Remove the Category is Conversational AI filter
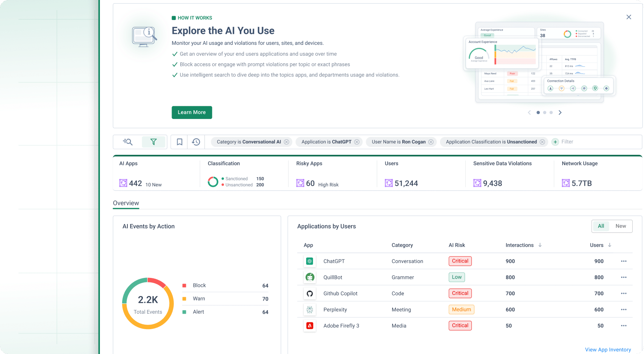Viewport: 644px width, 354px height. (x=287, y=142)
